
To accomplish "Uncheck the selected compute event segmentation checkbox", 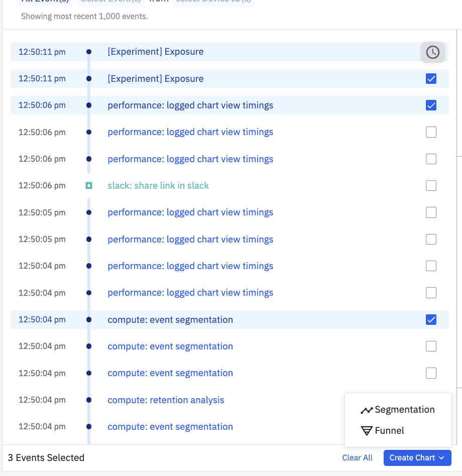I will tap(431, 320).
